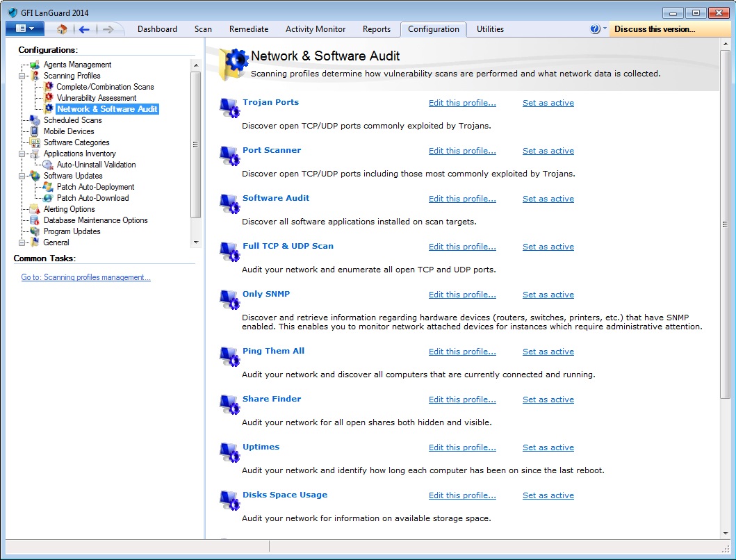Click the Share Finder profile title
This screenshot has height=560, width=736.
(x=272, y=399)
